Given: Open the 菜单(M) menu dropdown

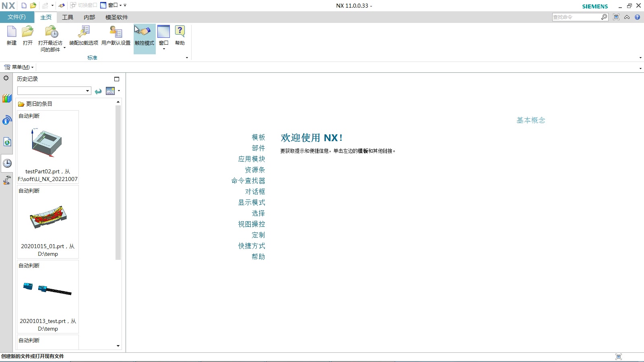Looking at the screenshot, I should click(19, 67).
